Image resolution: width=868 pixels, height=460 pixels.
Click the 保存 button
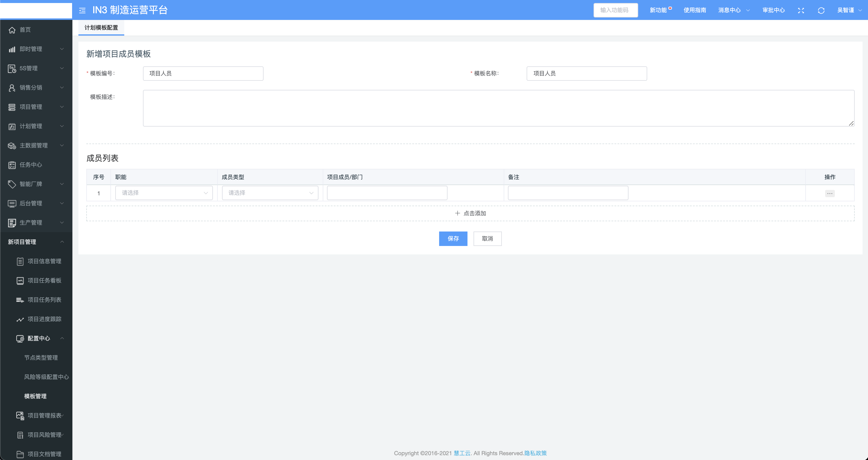[x=453, y=239]
